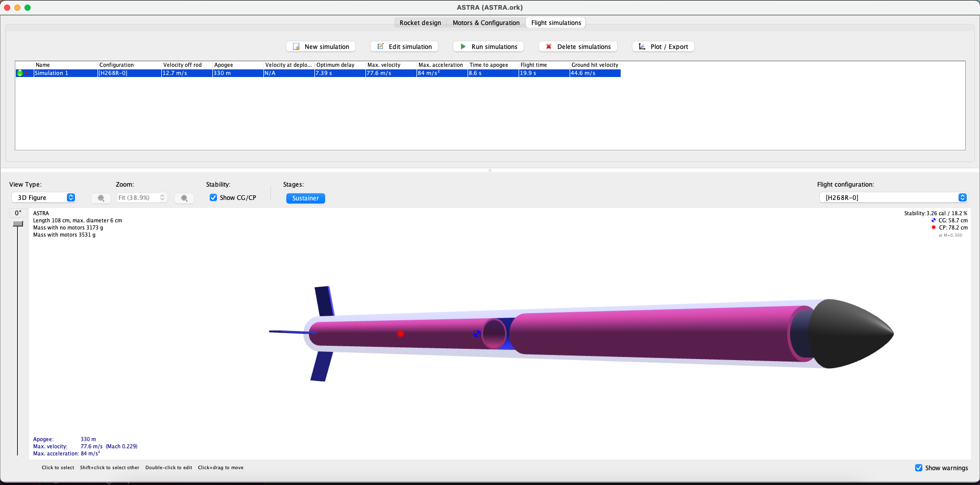The width and height of the screenshot is (980, 485).
Task: Click the 0° rotation angle field
Action: (18, 213)
